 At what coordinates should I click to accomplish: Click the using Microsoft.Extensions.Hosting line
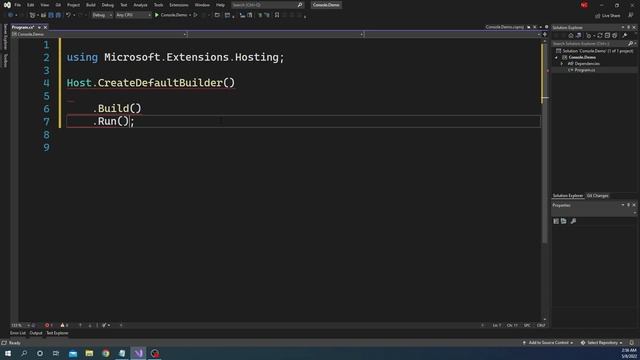click(x=175, y=58)
